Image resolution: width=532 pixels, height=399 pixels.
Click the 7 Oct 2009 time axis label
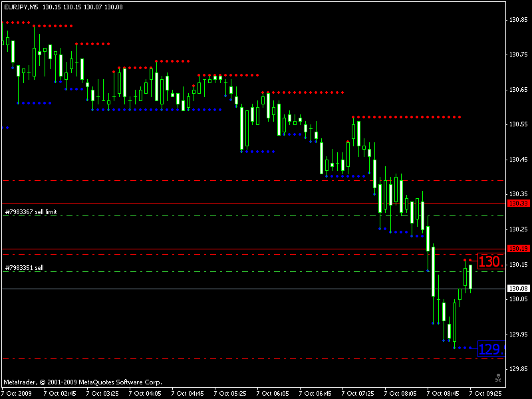[x=17, y=394]
